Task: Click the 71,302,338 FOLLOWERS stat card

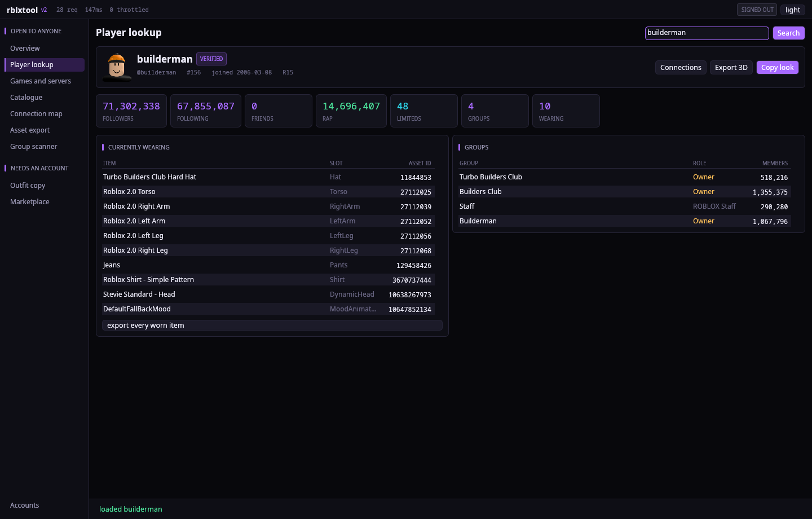Action: pos(131,111)
